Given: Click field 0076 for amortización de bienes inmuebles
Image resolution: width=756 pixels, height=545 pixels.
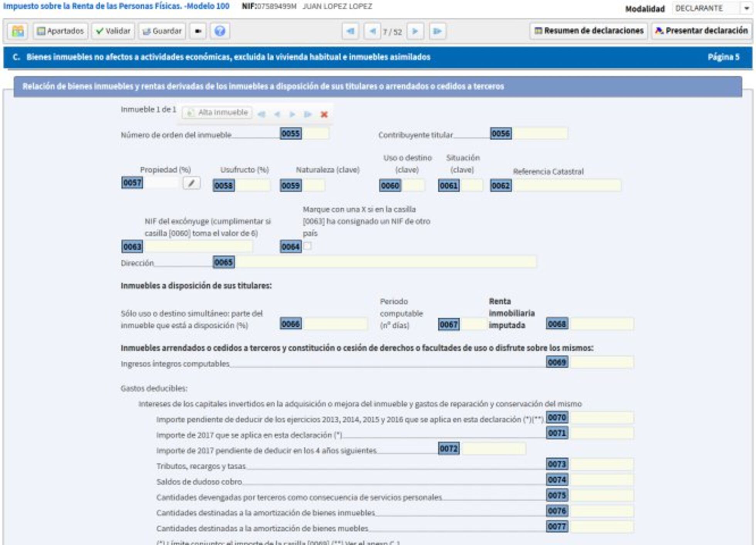Looking at the screenshot, I should tap(601, 511).
